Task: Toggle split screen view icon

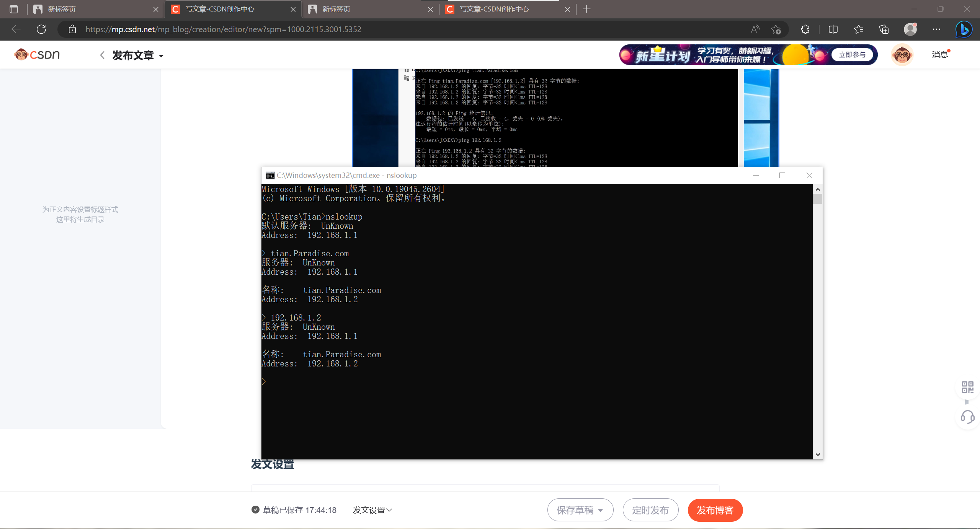Action: click(x=833, y=29)
